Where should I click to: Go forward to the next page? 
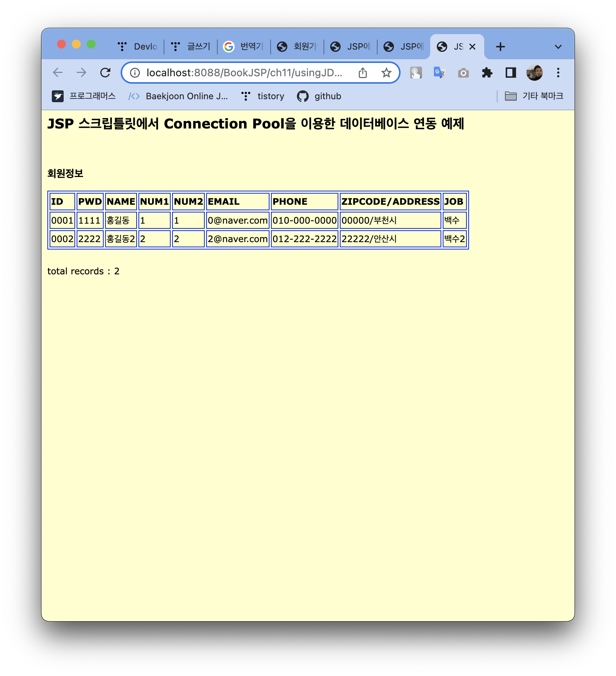point(81,73)
